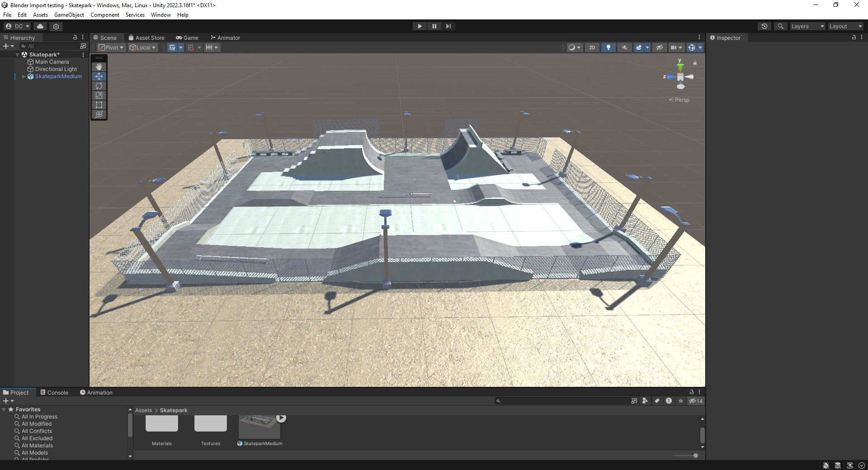Open the DC account dropdown
Image resolution: width=868 pixels, height=470 pixels.
17,26
